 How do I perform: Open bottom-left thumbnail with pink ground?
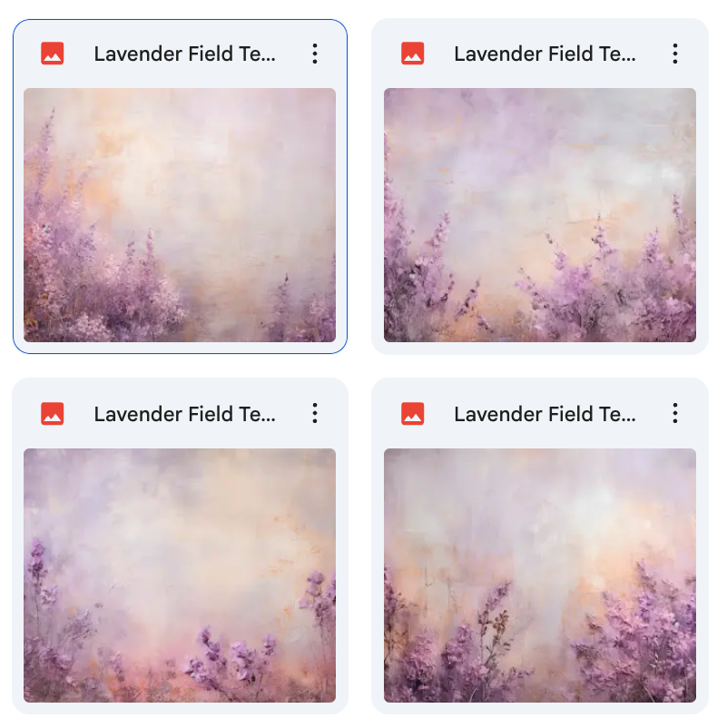(180, 576)
